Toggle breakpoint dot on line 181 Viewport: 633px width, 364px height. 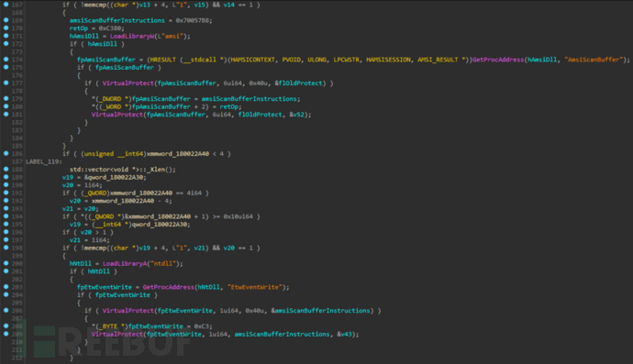6,115
